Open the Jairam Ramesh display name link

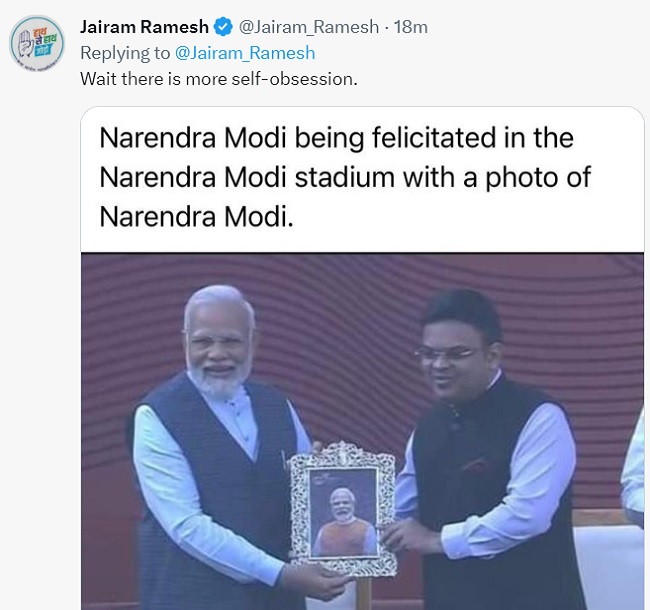point(143,27)
